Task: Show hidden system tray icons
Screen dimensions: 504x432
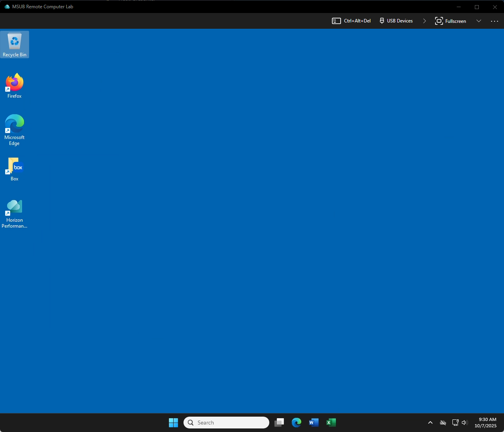Action: click(430, 423)
